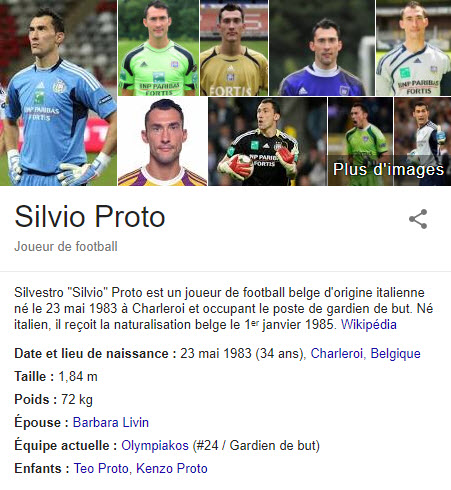This screenshot has width=451, height=490.
Task: Open the Charleroi, Belgique birthplace link
Action: (x=365, y=353)
